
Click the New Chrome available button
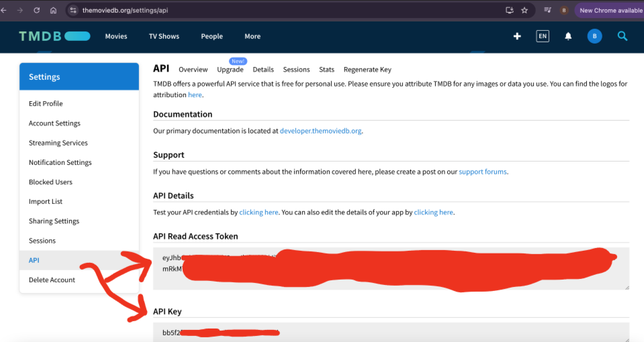tap(610, 11)
